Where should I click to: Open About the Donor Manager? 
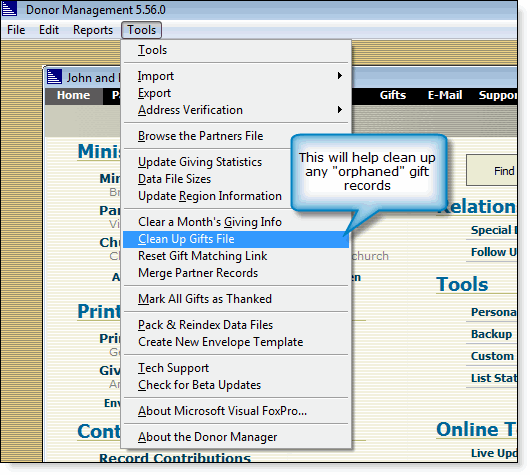pos(208,437)
